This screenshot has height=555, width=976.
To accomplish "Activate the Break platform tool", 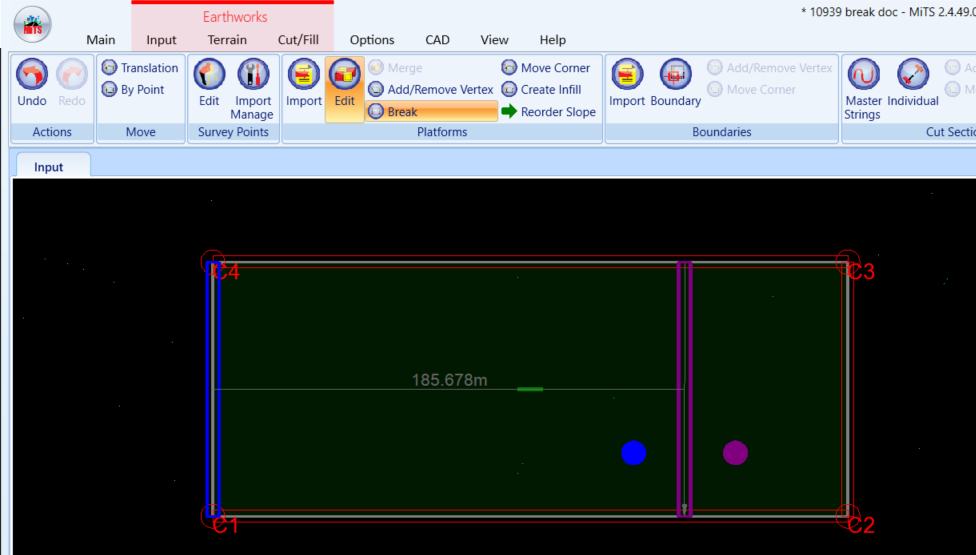I will tap(431, 112).
